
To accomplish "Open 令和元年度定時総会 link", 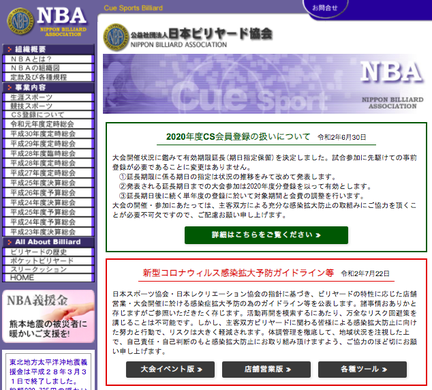I will pos(48,124).
